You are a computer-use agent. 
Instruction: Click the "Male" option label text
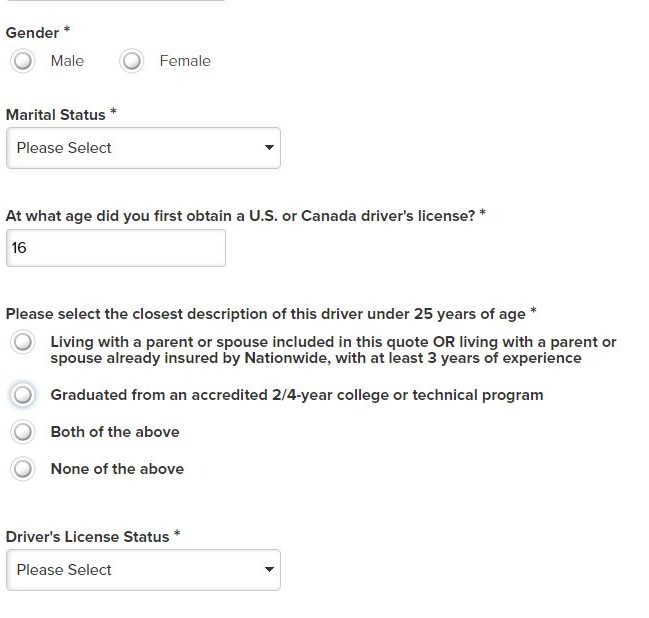coord(67,61)
